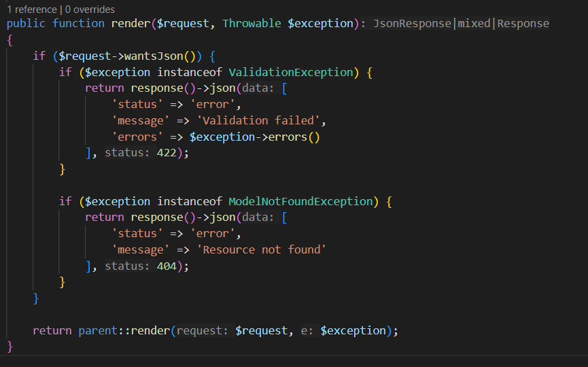Place cursor on status code 404

pyautogui.click(x=167, y=266)
